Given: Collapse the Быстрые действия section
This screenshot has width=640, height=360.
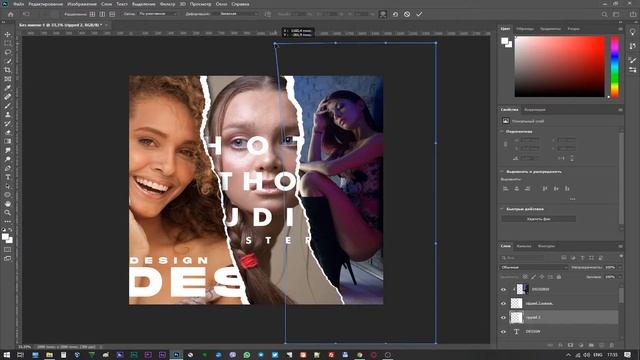Looking at the screenshot, I should click(x=502, y=209).
